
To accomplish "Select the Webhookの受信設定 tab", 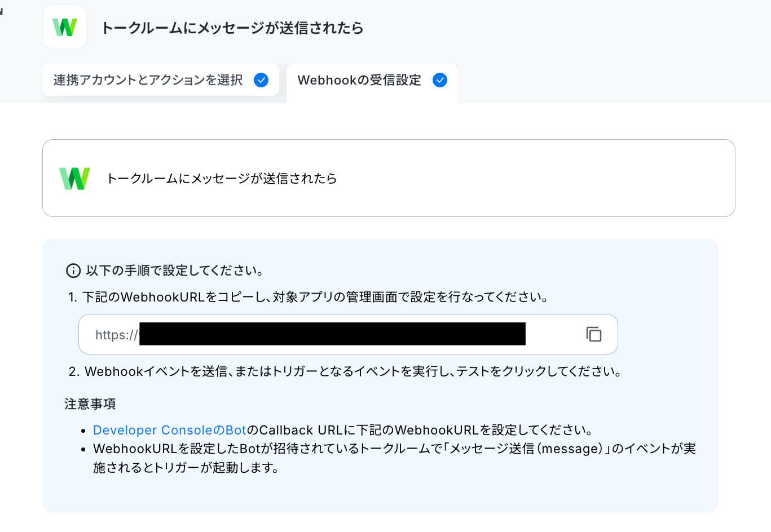I will [372, 82].
